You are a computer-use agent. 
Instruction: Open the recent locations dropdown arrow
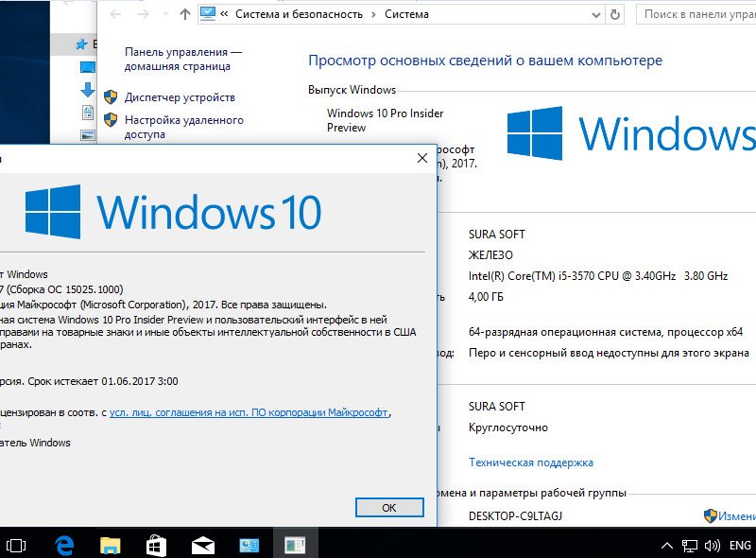point(165,14)
